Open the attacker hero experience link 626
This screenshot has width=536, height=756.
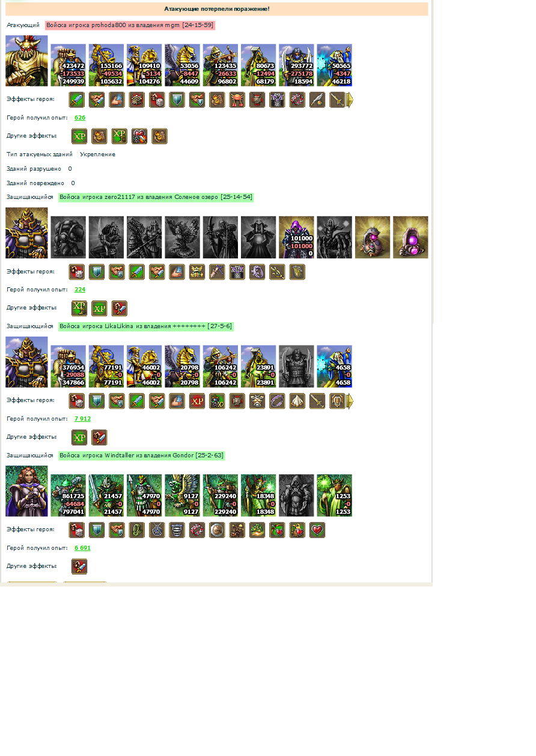pyautogui.click(x=80, y=118)
